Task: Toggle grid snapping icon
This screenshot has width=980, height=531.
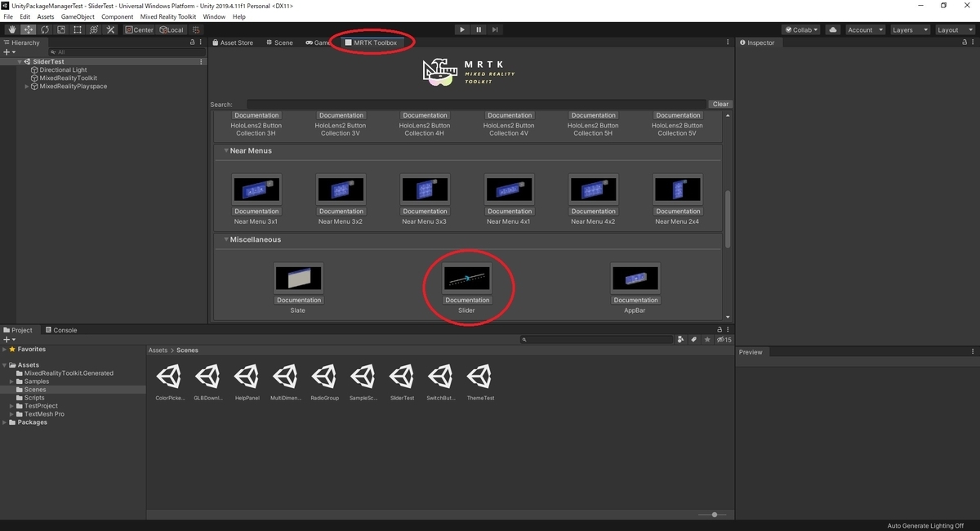Action: pos(196,29)
